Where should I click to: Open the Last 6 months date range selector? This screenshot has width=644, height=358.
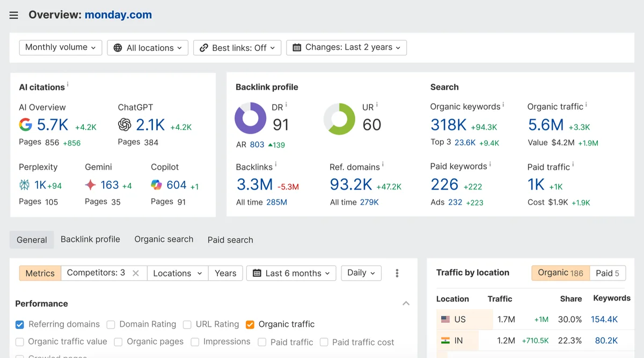[x=291, y=273]
